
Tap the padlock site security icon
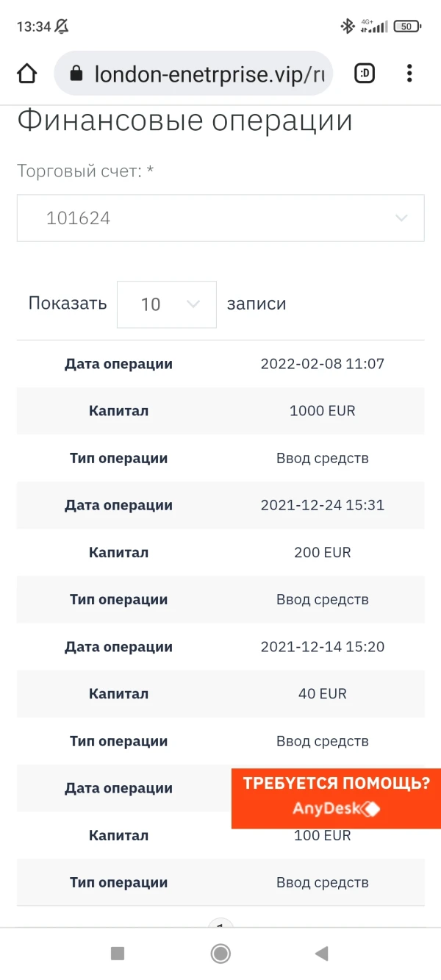pos(75,74)
